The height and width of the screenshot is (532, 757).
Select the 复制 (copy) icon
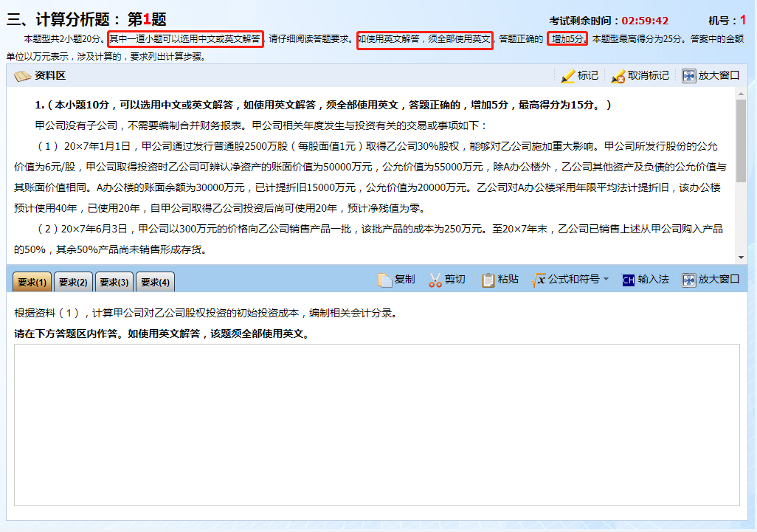384,279
